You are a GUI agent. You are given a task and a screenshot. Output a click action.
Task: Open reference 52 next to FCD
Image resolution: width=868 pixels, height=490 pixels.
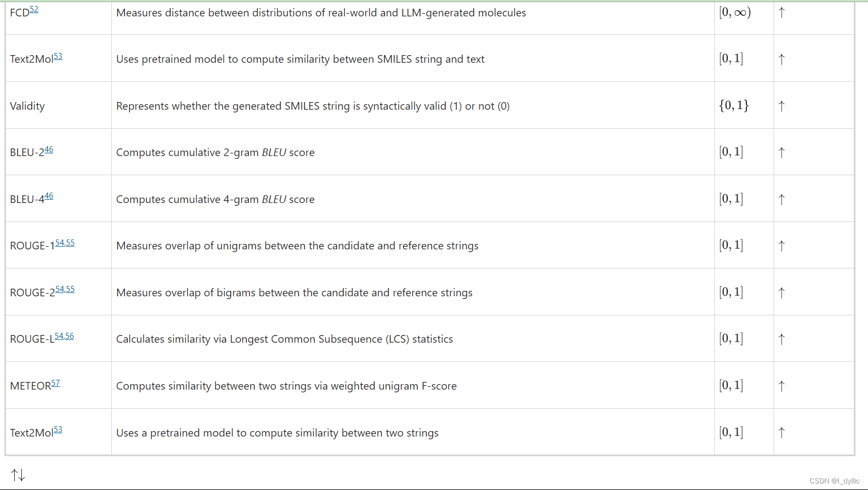pyautogui.click(x=34, y=9)
